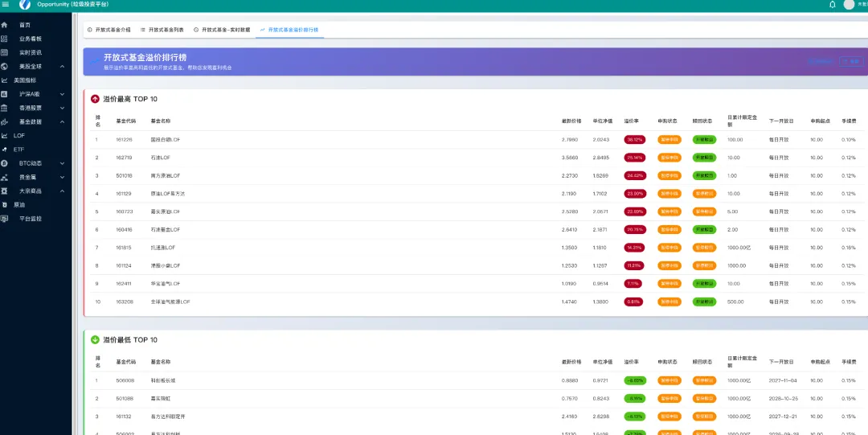This screenshot has height=435, width=868.
Task: Click the Opportunity logo icon
Action: click(x=25, y=5)
